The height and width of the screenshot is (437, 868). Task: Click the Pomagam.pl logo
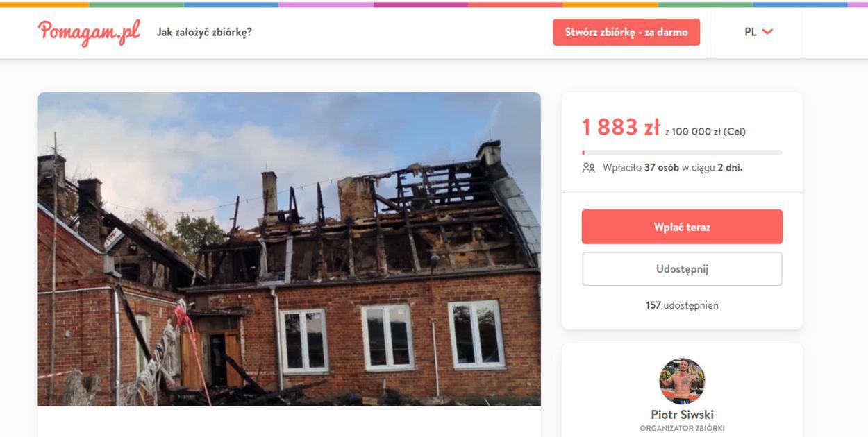point(90,32)
